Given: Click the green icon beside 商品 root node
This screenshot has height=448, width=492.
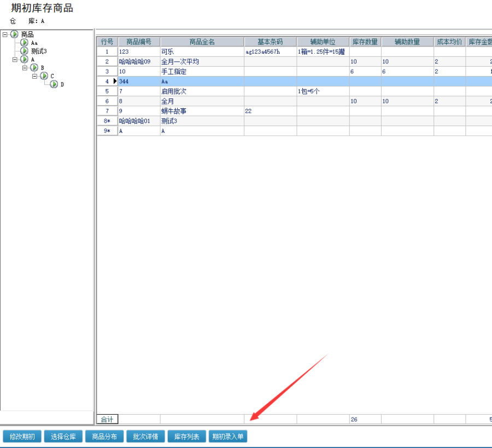Looking at the screenshot, I should click(x=14, y=34).
